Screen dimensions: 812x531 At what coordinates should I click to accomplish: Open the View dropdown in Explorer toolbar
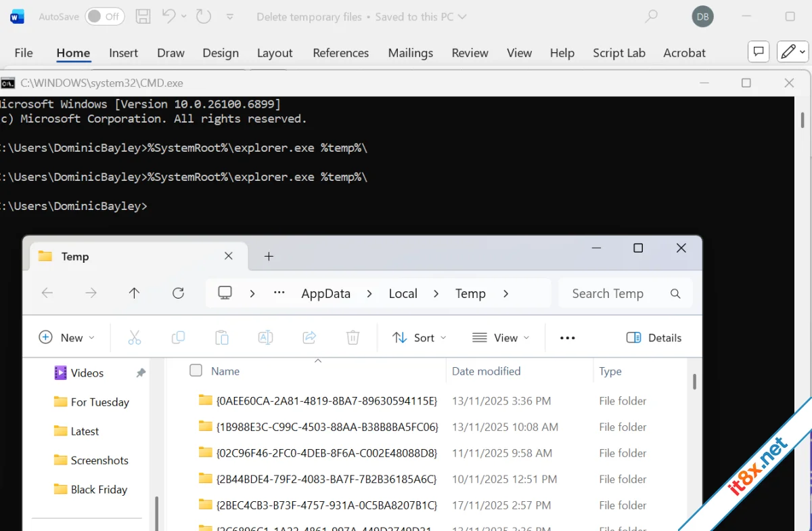tap(501, 337)
